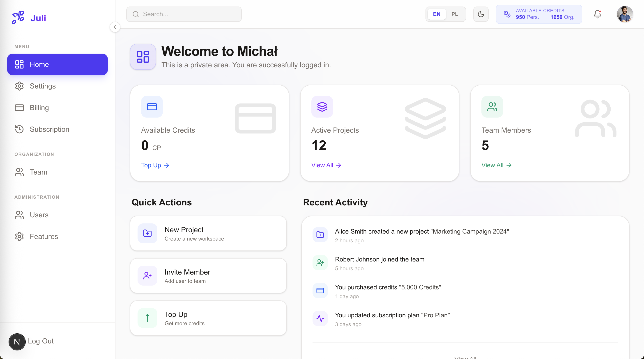
Task: Click the Juli butterfly logo icon
Action: click(18, 18)
